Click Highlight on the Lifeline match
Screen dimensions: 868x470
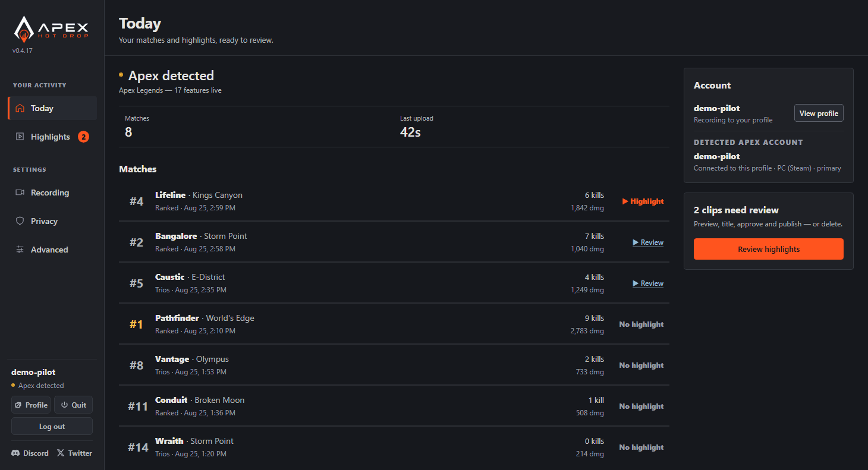(x=643, y=201)
